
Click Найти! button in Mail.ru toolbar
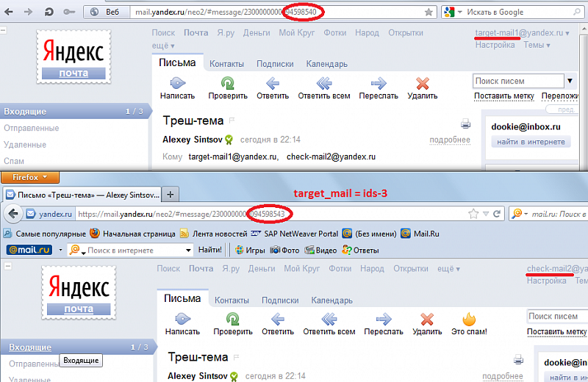[x=210, y=250]
